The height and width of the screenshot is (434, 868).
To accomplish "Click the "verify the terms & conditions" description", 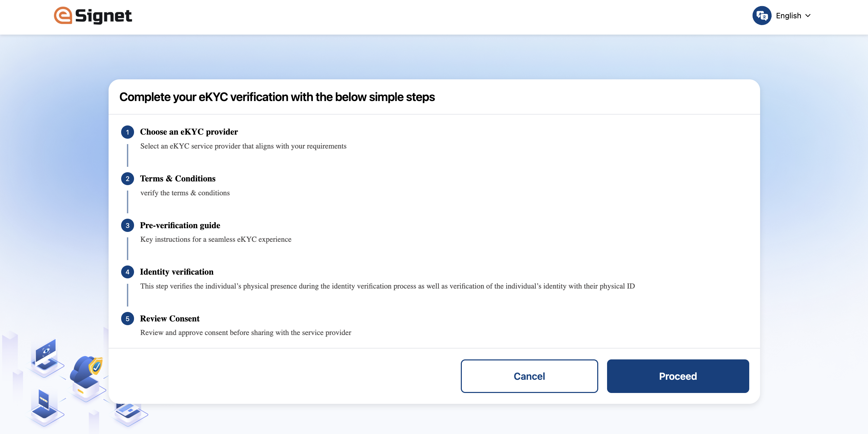I will click(x=185, y=193).
